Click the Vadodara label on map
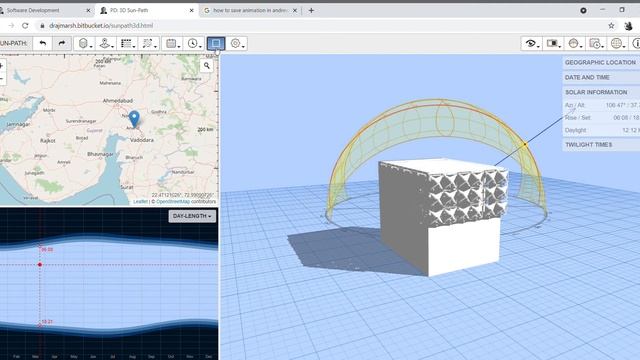Image resolution: width=640 pixels, height=360 pixels. pos(142,140)
